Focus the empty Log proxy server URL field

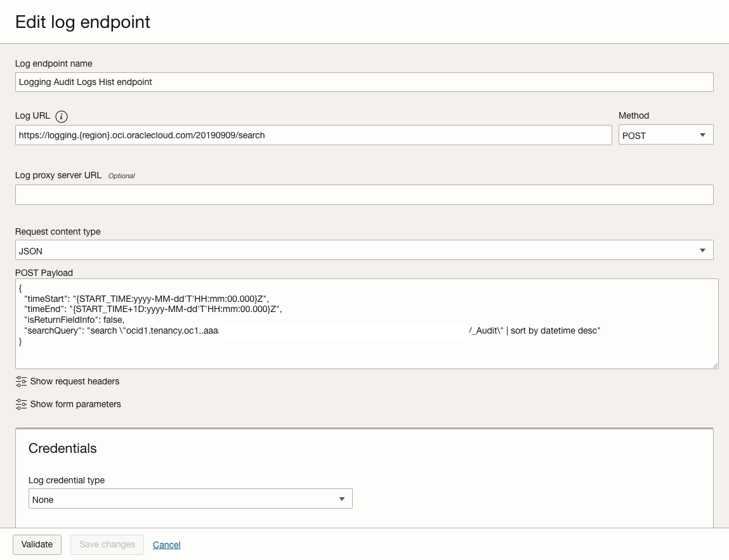tap(364, 194)
